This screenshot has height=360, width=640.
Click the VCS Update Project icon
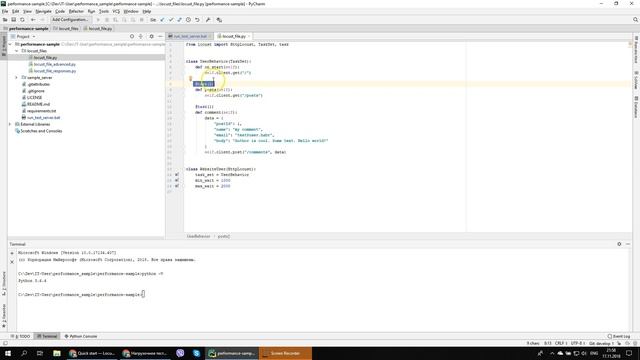point(162,20)
